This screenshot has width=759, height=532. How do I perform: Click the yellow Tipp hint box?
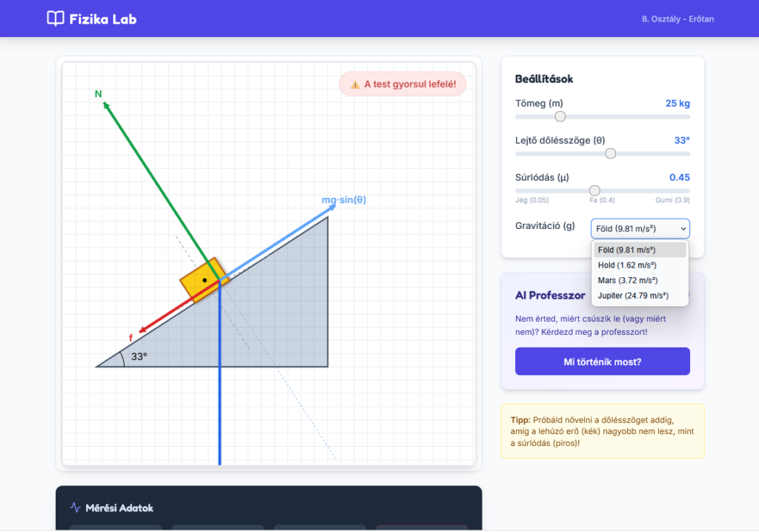click(x=602, y=430)
